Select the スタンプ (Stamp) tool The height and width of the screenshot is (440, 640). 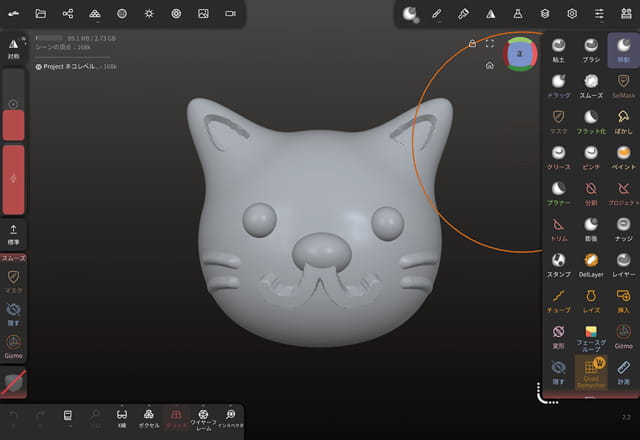click(x=559, y=264)
